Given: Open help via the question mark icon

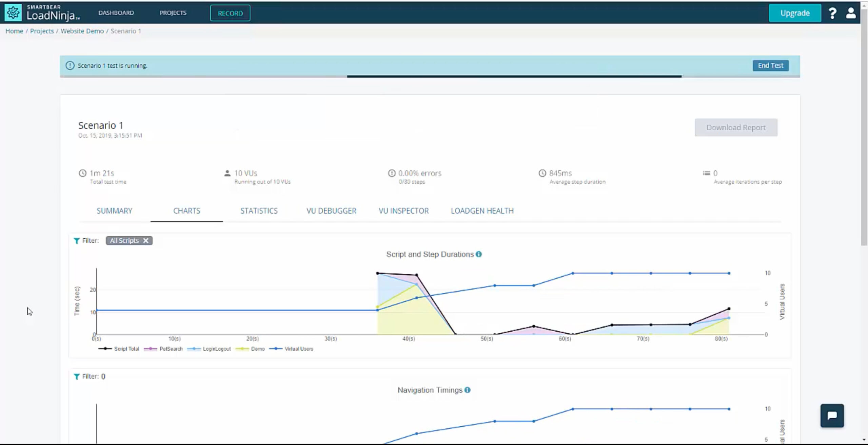Looking at the screenshot, I should pos(833,13).
